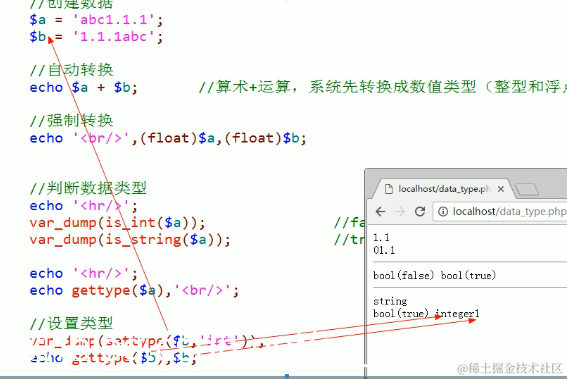Screen dimensions: 567x379
Task: Click the browser back arrow
Action: point(380,211)
